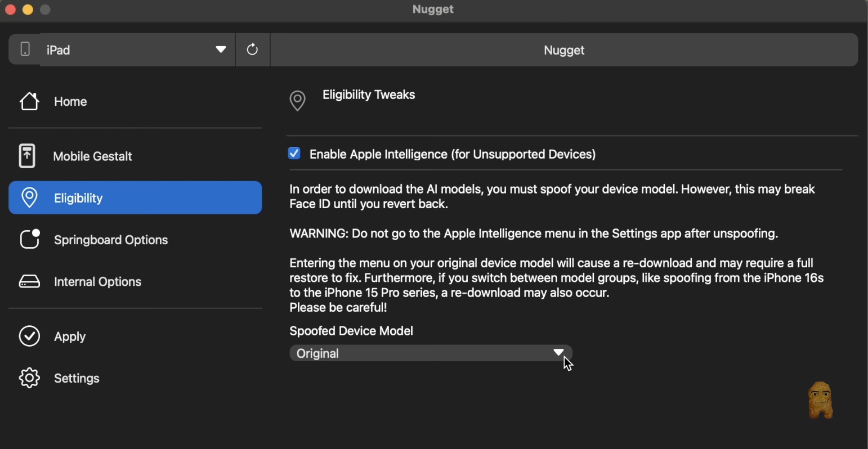Screen dimensions: 868x449
Task: Click the Internal Options drive icon
Action: [29, 281]
